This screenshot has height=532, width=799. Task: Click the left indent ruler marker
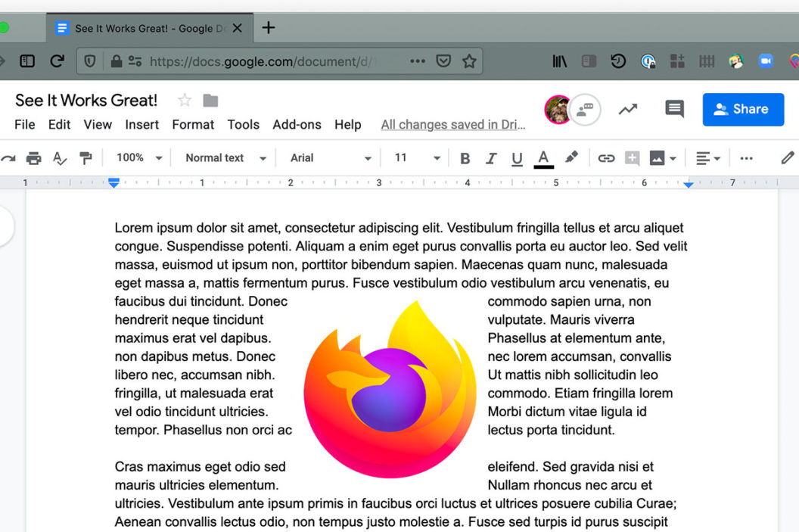click(x=113, y=182)
